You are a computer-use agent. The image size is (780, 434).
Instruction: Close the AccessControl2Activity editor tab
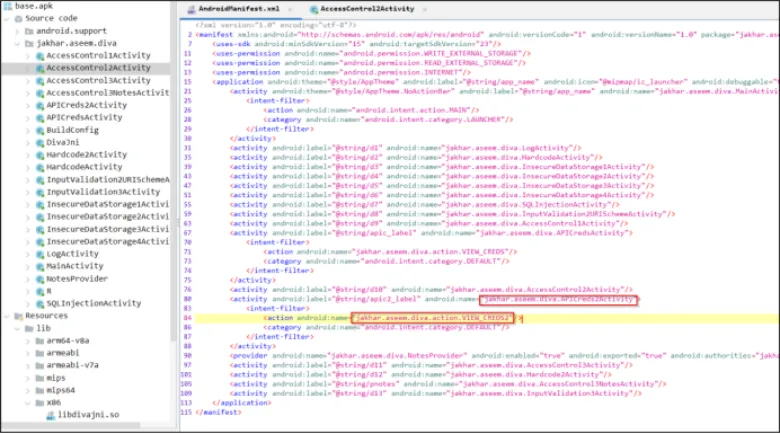[x=425, y=9]
